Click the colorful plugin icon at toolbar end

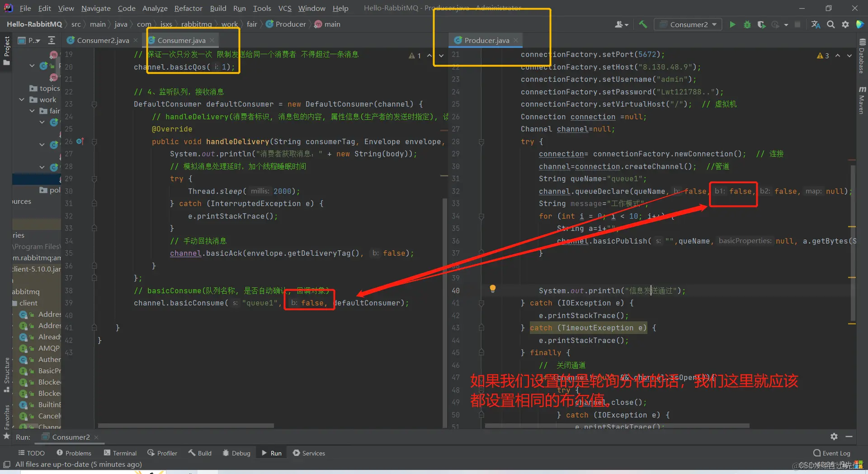pos(860,24)
